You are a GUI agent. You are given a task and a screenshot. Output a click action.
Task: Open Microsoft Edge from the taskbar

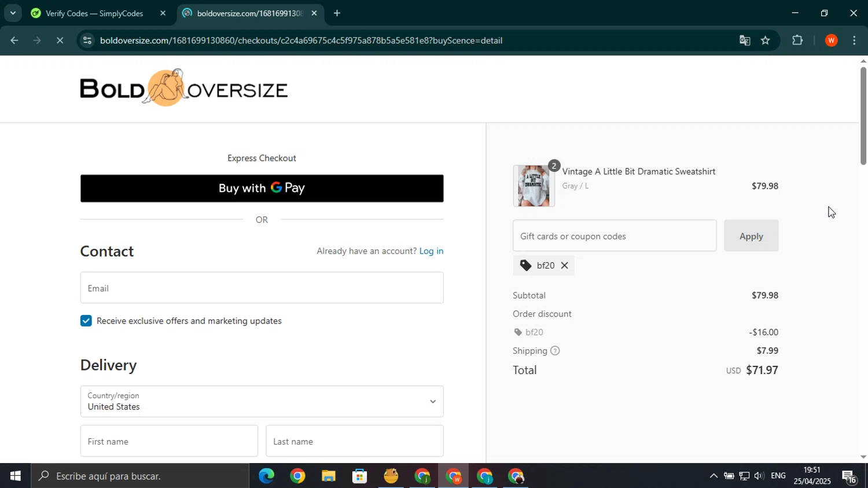click(x=266, y=476)
